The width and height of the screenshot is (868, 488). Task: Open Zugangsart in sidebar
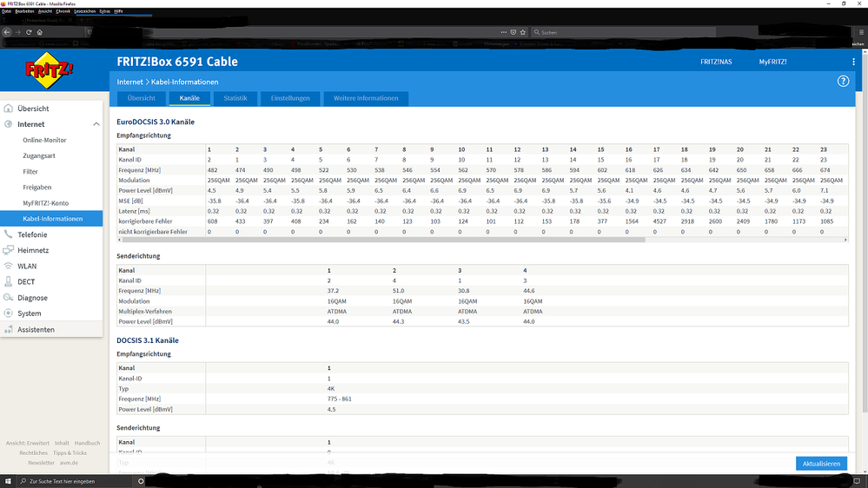[39, 156]
